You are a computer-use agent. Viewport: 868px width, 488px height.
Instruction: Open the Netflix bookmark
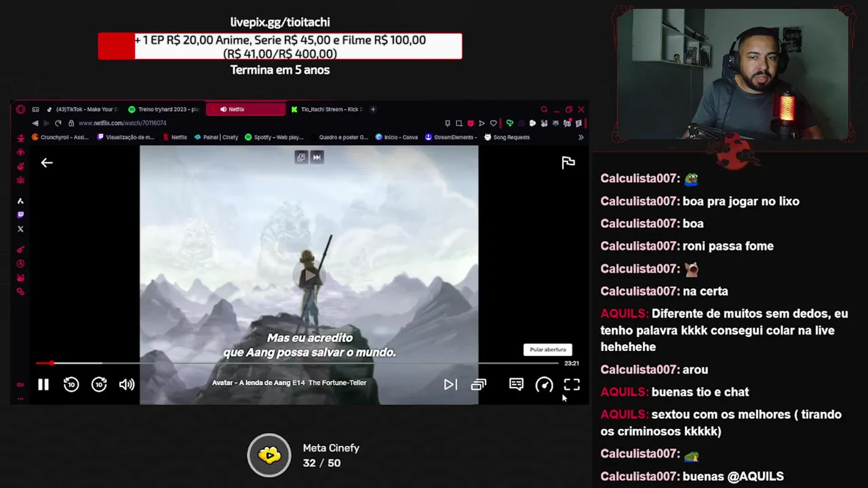(175, 137)
